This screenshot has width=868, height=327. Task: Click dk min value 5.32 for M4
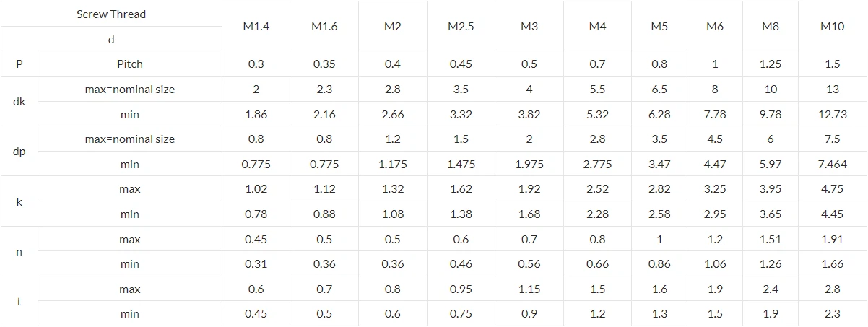coord(597,114)
